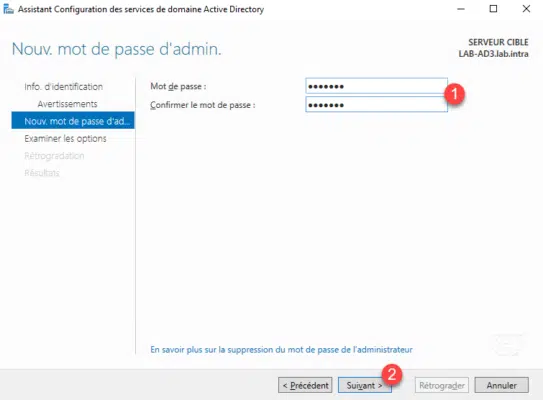The height and width of the screenshot is (400, 543).
Task: Select the greyed Résultats step
Action: pyautogui.click(x=42, y=173)
